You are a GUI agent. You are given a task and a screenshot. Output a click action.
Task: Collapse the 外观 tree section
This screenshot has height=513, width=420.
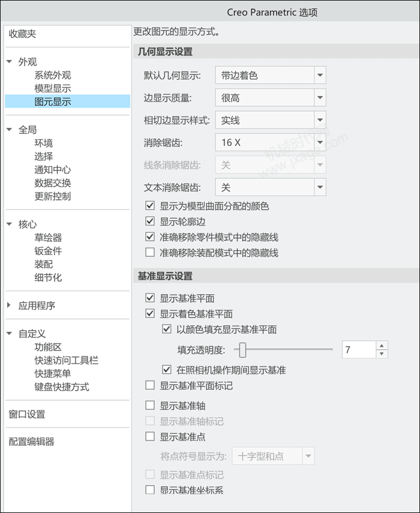click(9, 62)
